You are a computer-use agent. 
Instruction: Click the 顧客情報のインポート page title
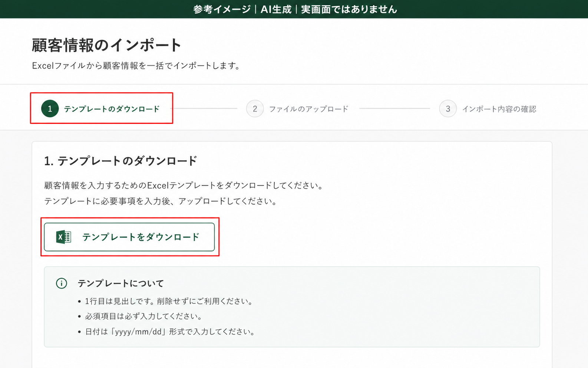click(107, 45)
